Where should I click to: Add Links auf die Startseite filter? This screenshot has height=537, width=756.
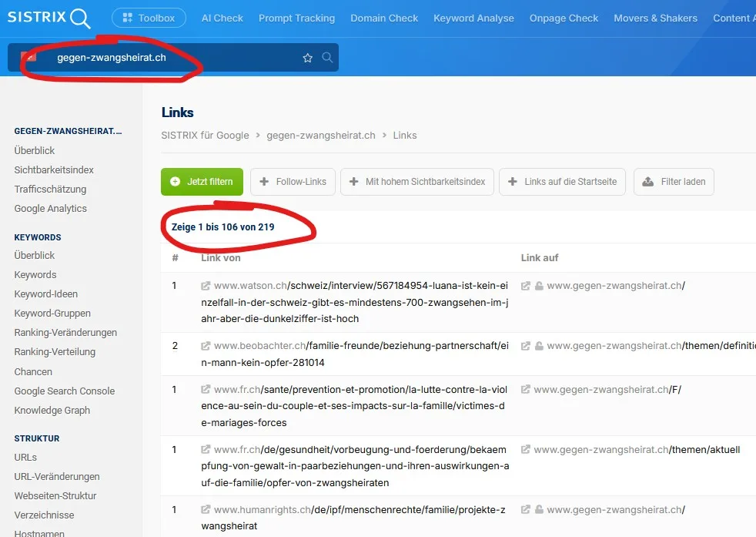pos(562,182)
